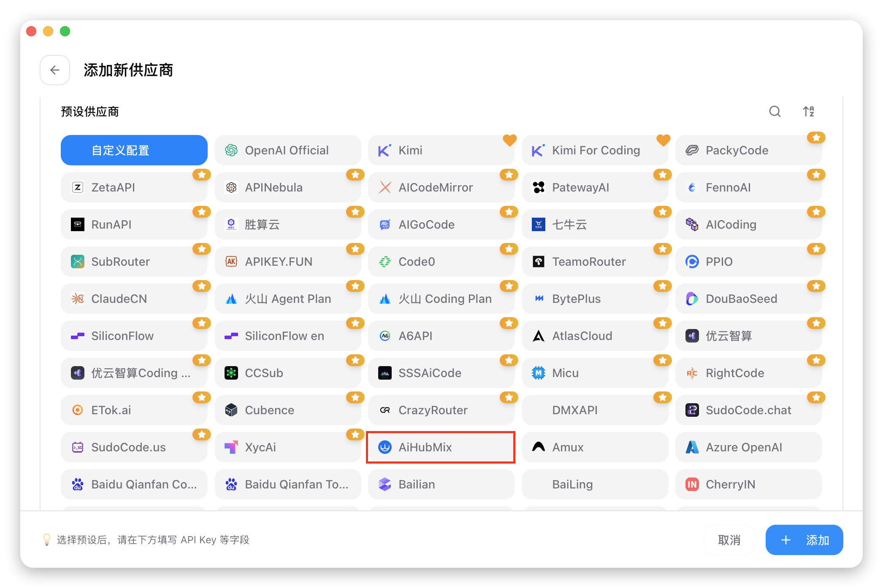Click the AICodeMirror logo icon

point(385,187)
